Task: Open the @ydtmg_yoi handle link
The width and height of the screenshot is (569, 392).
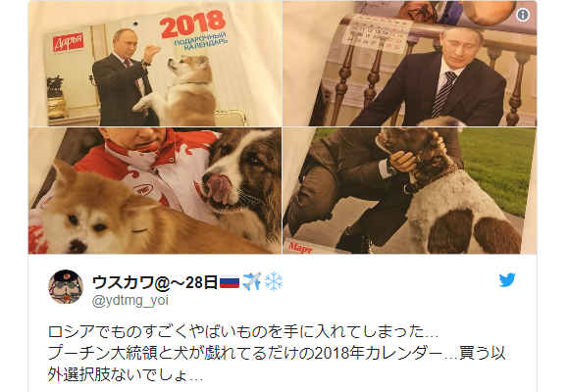Action: [130, 301]
